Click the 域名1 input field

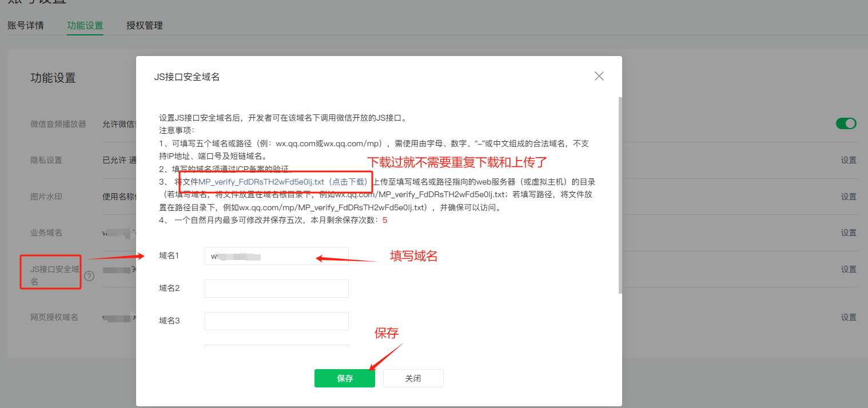coord(276,256)
